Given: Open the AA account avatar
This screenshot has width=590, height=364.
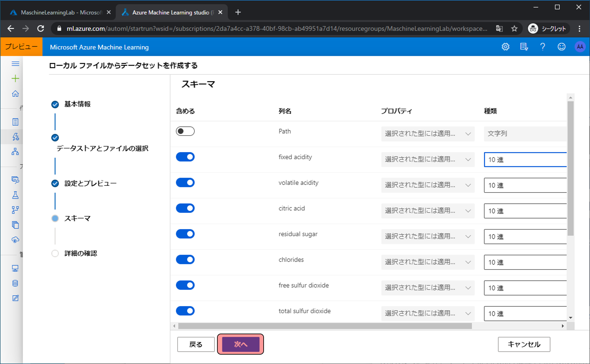Looking at the screenshot, I should pyautogui.click(x=580, y=47).
